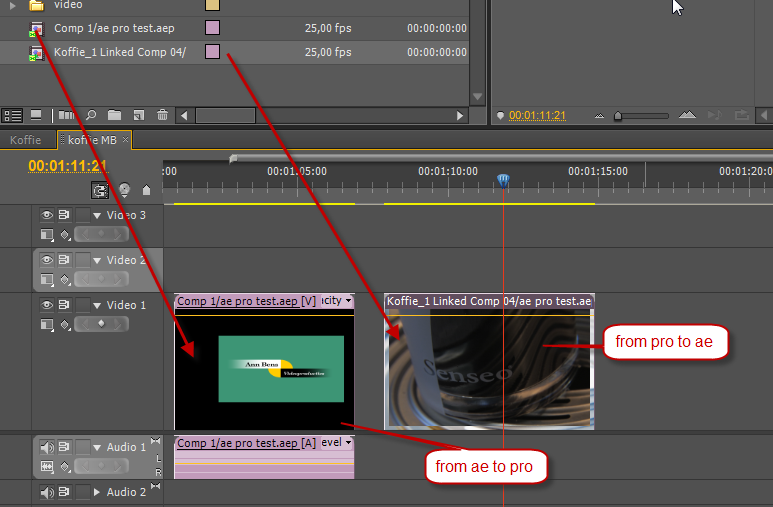Click label color swatch of Comp 1
This screenshot has width=773, height=507.
point(212,28)
